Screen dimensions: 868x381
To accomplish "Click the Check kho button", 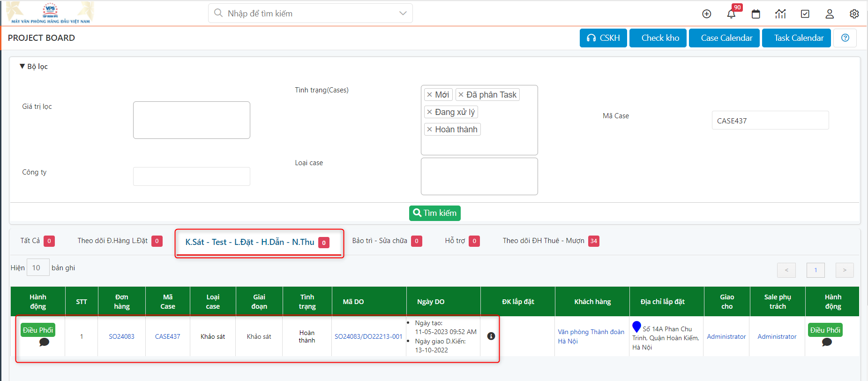I will [x=658, y=38].
